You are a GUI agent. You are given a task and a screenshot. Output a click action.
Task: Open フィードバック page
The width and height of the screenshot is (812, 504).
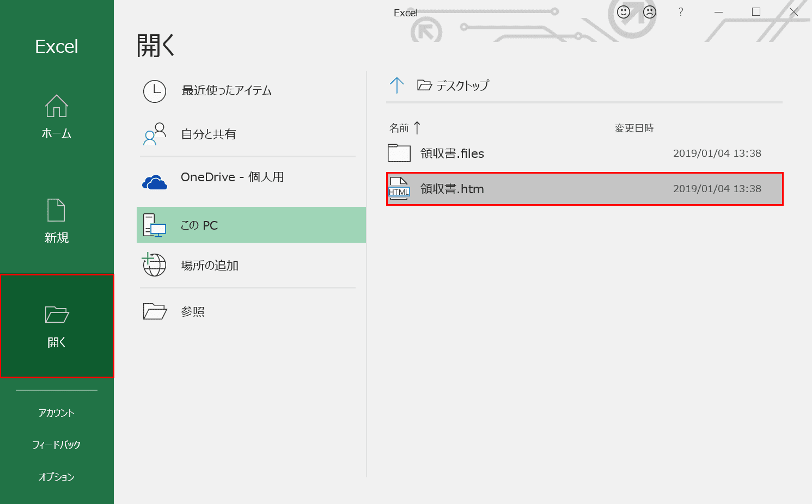click(x=57, y=445)
